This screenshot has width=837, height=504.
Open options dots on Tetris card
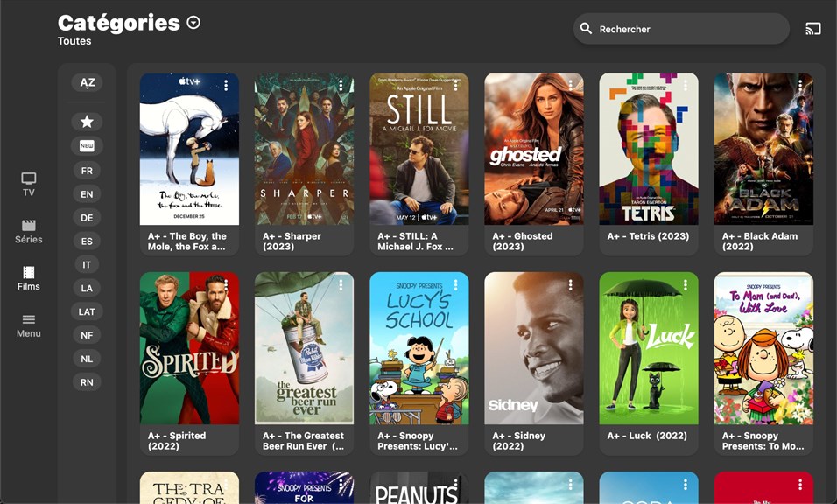(686, 86)
